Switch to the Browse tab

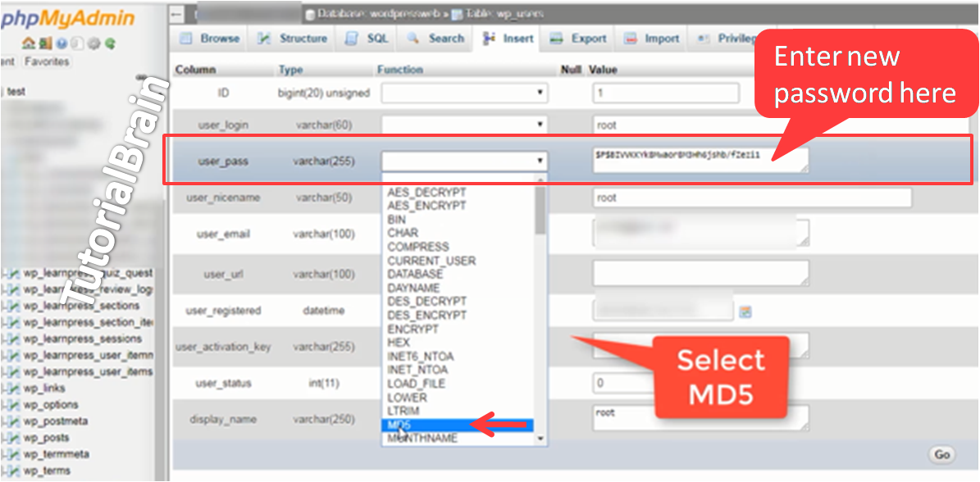pos(210,39)
